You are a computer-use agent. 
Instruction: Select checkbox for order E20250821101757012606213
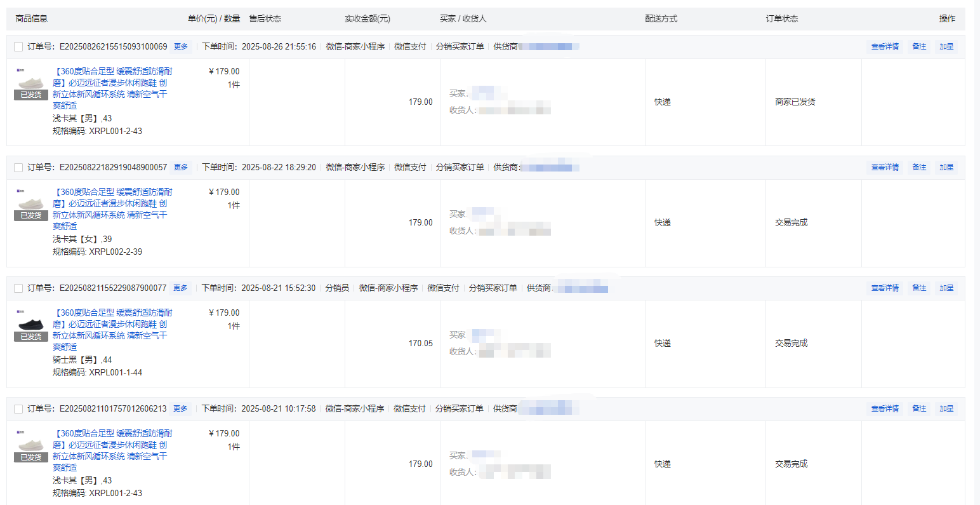coord(18,409)
